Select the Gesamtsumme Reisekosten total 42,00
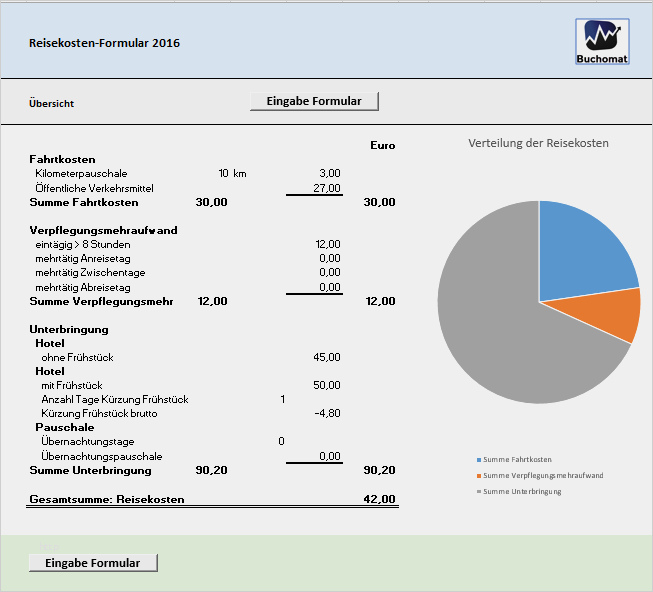Image resolution: width=653 pixels, height=592 pixels. coord(379,499)
